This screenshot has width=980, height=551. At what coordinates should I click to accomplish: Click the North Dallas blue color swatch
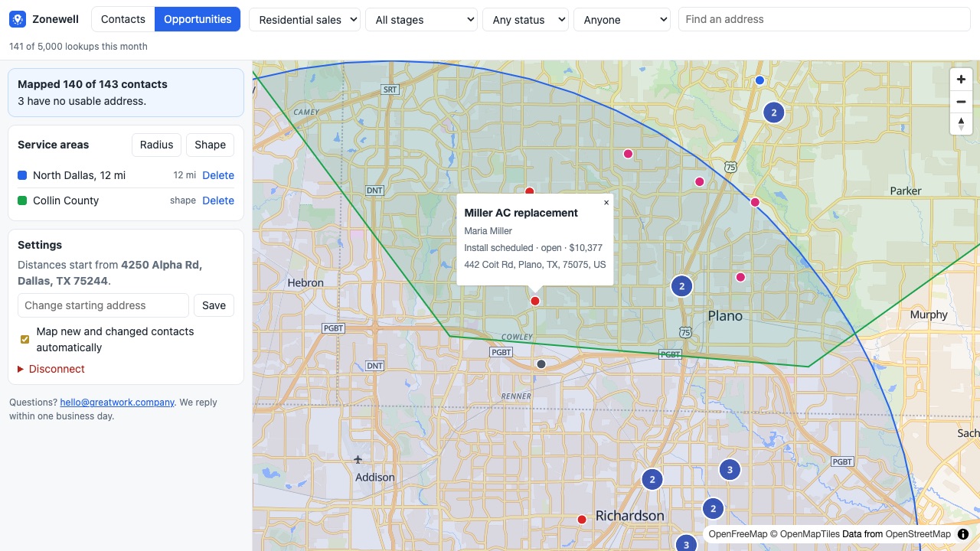coord(22,175)
